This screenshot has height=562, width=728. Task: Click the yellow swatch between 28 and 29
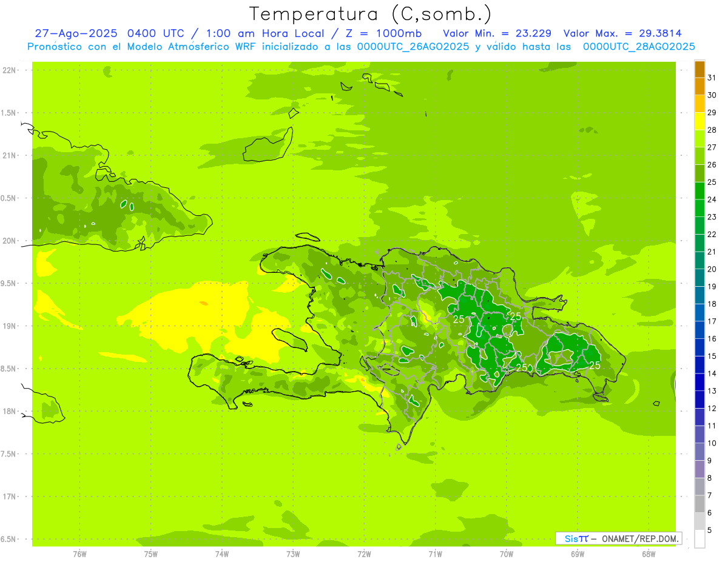point(699,122)
